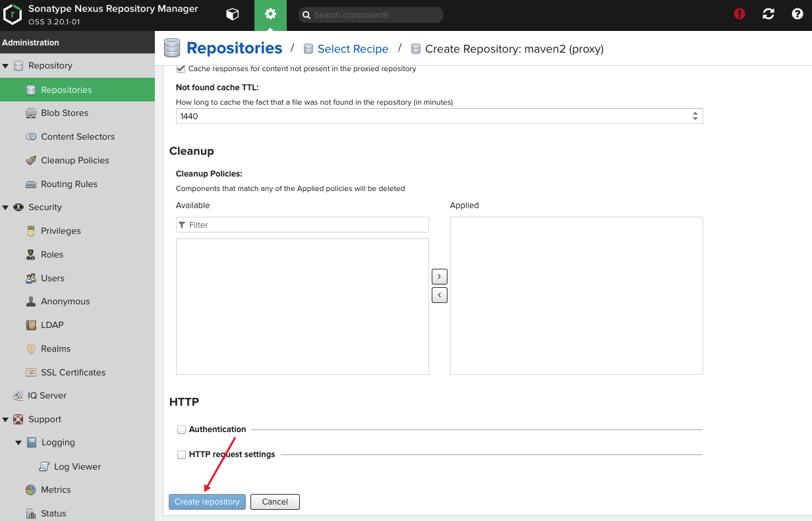Click the IQ Server icon
This screenshot has width=812, height=521.
pos(18,396)
